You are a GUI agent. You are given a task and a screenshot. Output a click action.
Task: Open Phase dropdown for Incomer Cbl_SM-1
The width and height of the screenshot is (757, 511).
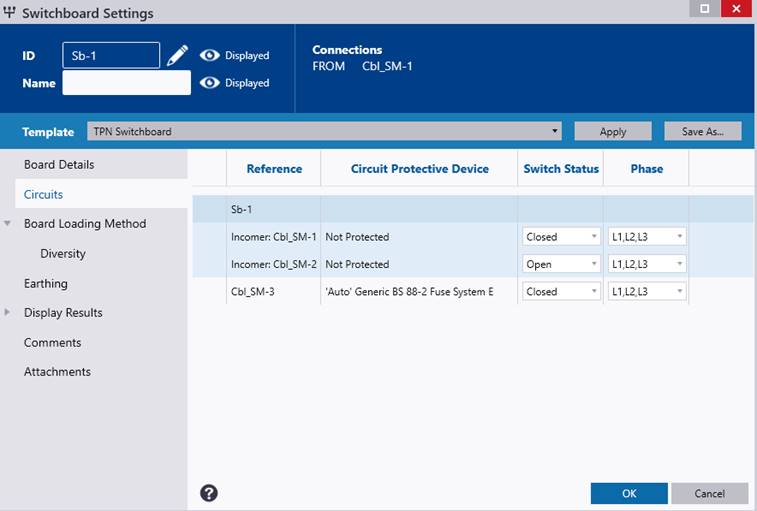pyautogui.click(x=646, y=237)
